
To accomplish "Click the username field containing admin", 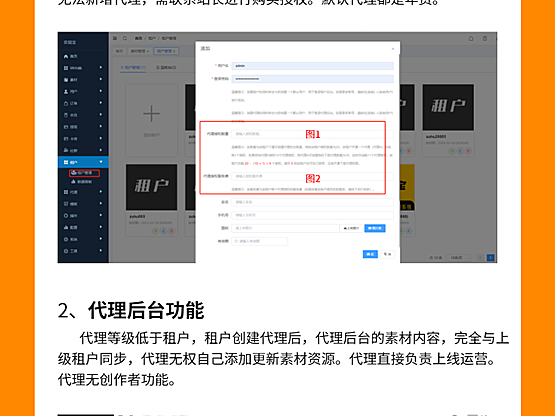I will [x=313, y=66].
